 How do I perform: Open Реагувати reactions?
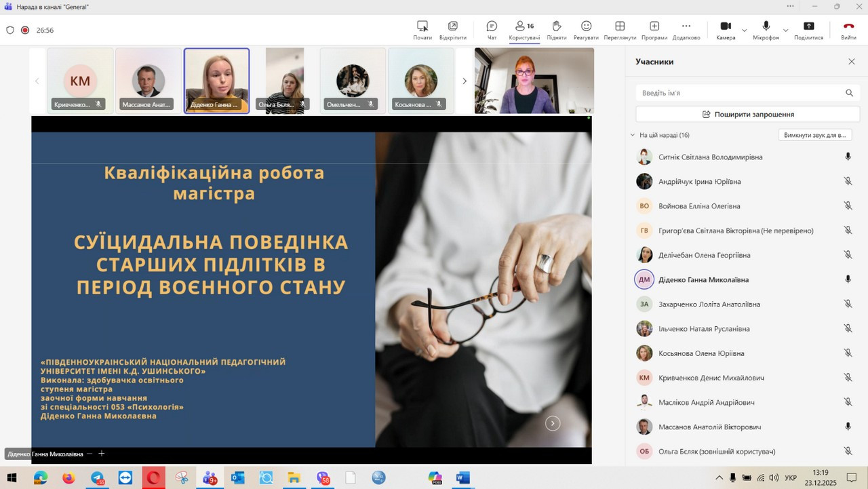(x=586, y=30)
